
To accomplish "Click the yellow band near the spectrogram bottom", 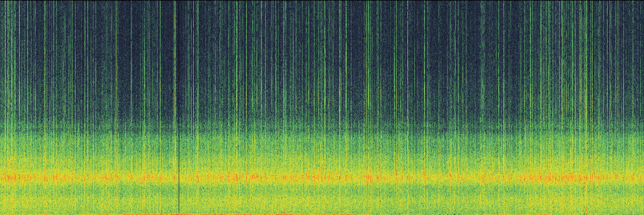I will click(322, 203).
